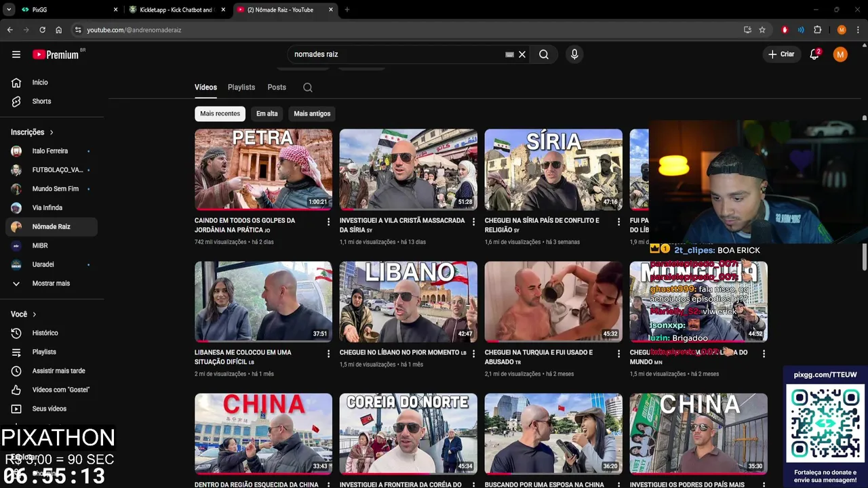The height and width of the screenshot is (488, 868).
Task: Go back with browser back arrow
Action: click(9, 30)
